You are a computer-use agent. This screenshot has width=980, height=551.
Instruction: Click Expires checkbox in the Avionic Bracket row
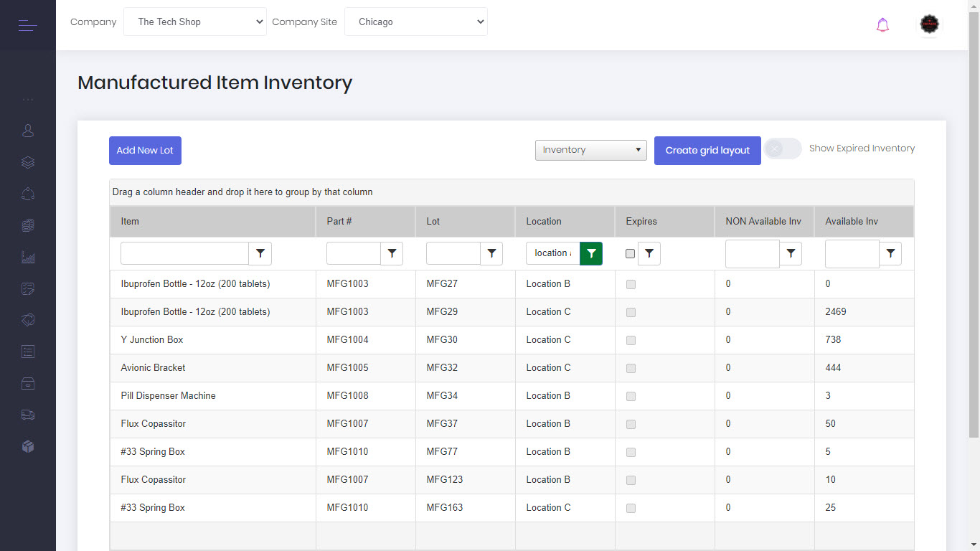[x=631, y=368]
